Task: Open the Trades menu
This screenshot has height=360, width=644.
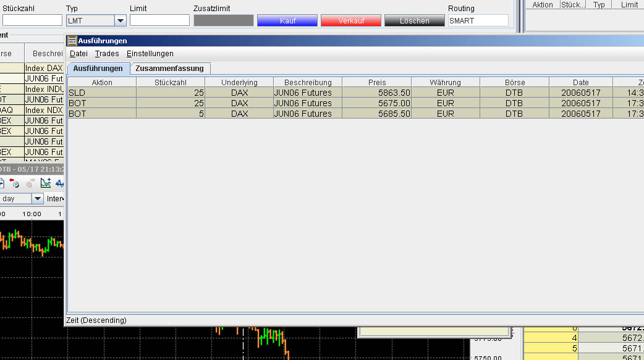Action: (x=107, y=54)
